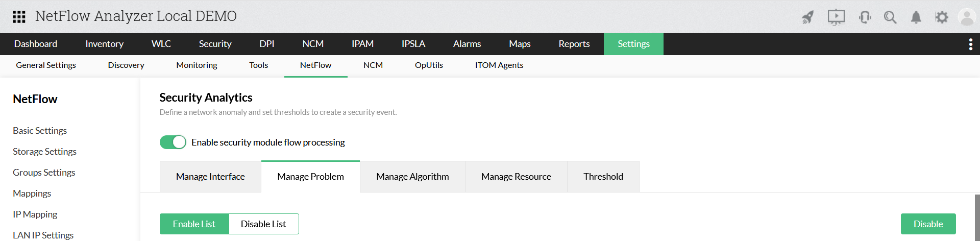Toggle security module flow processing switch
This screenshot has width=980, height=241.
click(x=173, y=142)
